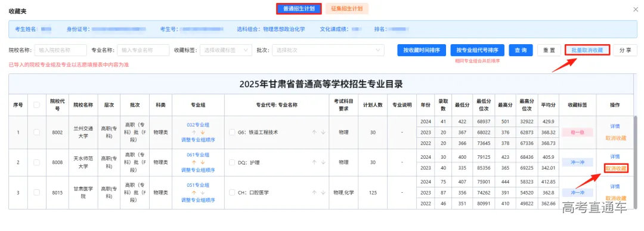Click the 冲一冲 tag for 天水师范大学
Screen dimensions: 644x231
point(577,162)
